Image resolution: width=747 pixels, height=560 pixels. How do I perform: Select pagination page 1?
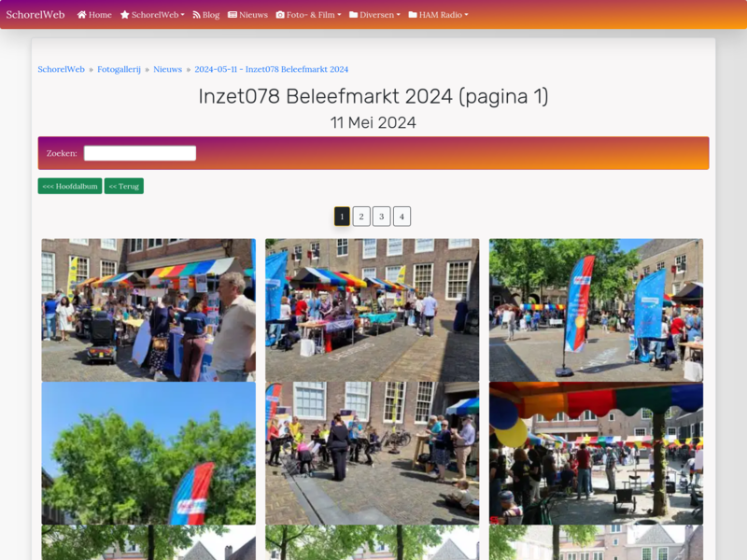pos(342,217)
